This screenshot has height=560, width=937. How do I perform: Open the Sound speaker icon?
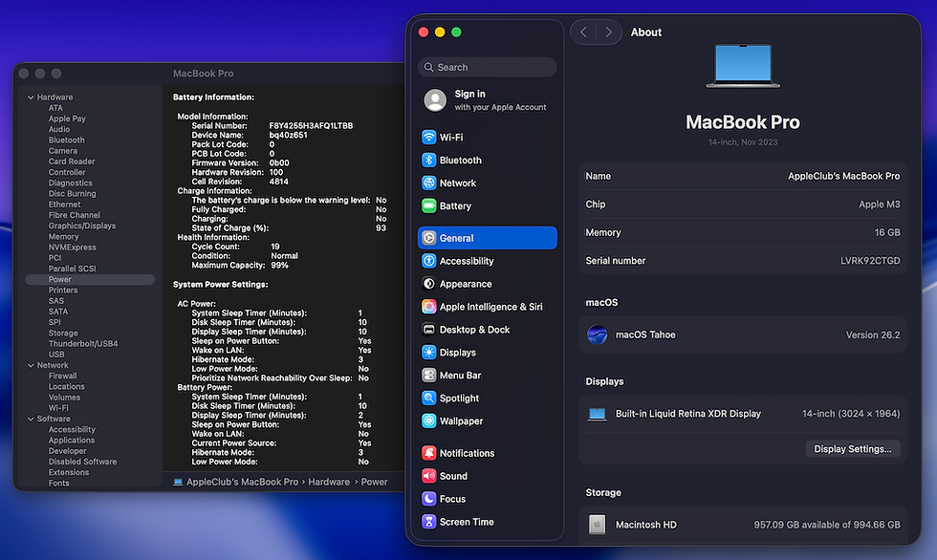[428, 476]
